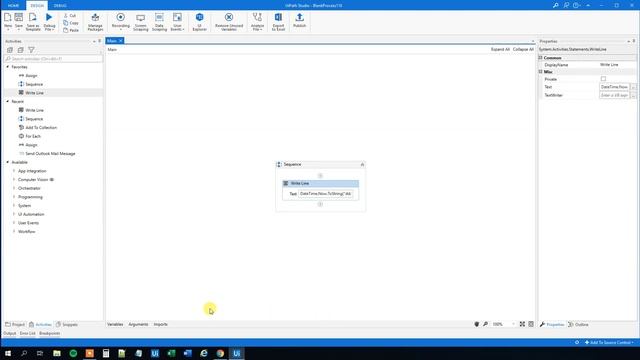640x360 pixels.
Task: Click expand all icon in Activities panel
Action: click(10, 50)
